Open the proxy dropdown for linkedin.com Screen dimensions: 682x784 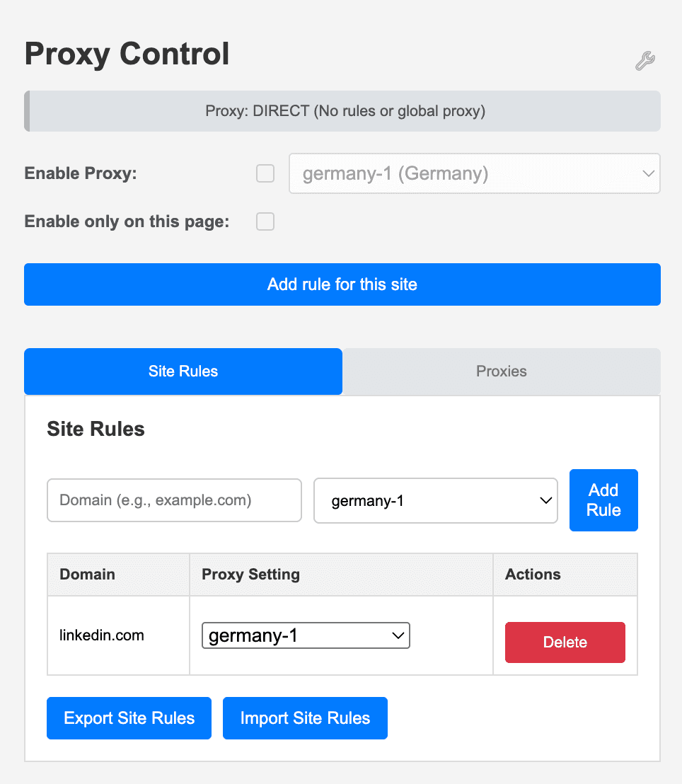coord(305,635)
